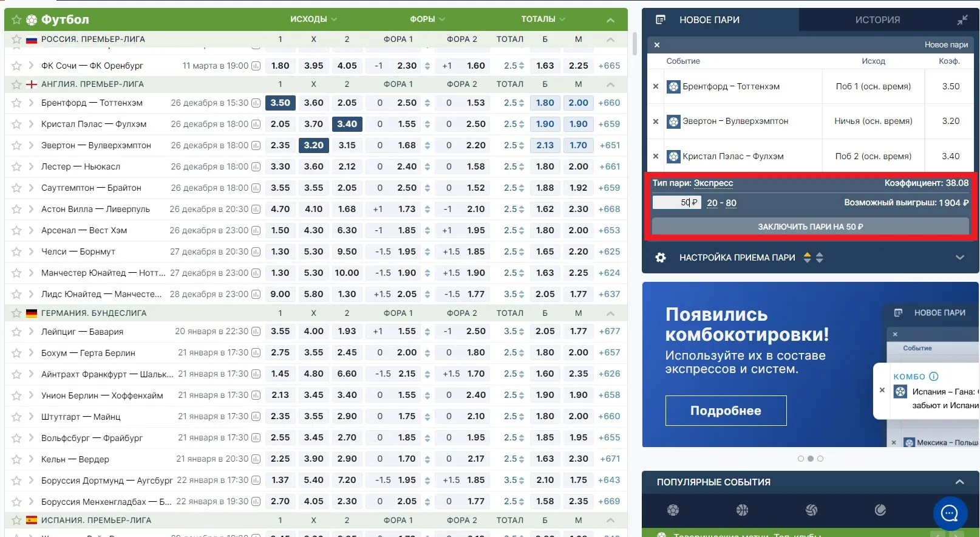Favorite the Челси — Борнмут match
The height and width of the screenshot is (537, 980).
16,252
